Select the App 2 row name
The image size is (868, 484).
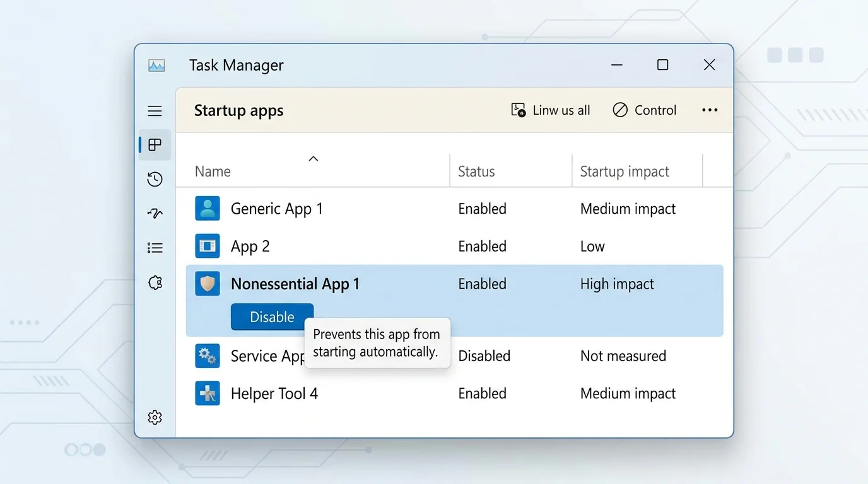[250, 246]
